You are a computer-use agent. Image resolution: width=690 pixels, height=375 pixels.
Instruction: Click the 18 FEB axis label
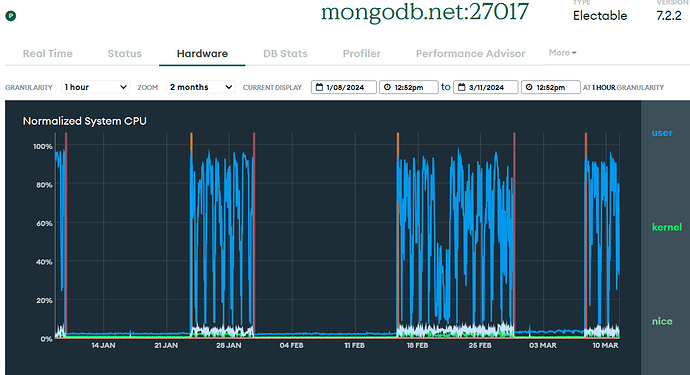point(417,346)
